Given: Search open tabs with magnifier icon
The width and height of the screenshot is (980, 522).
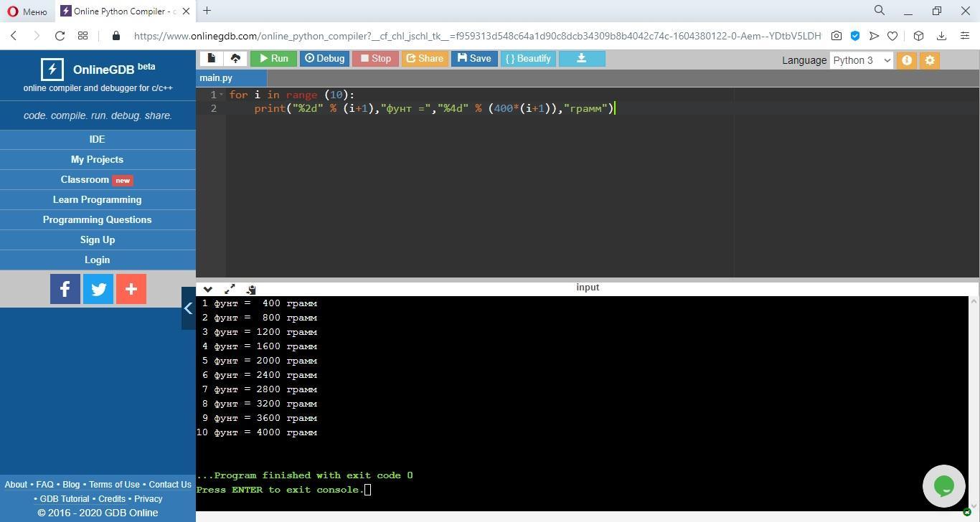Looking at the screenshot, I should tap(880, 10).
